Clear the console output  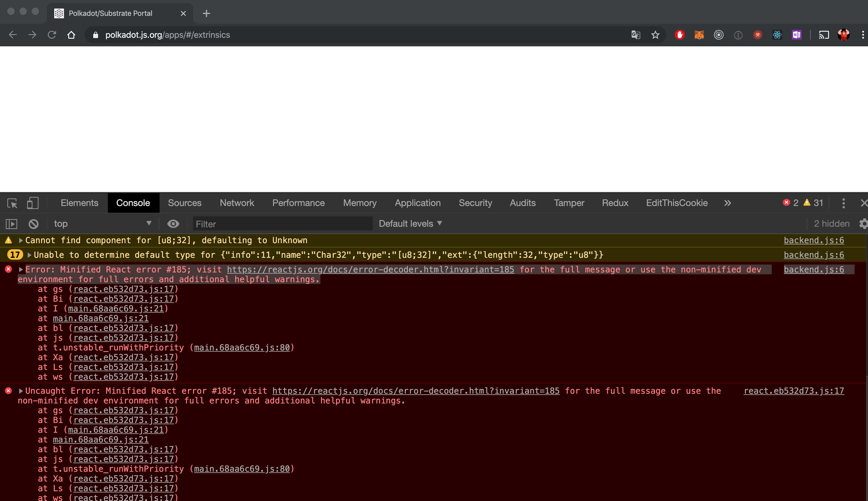(x=34, y=224)
